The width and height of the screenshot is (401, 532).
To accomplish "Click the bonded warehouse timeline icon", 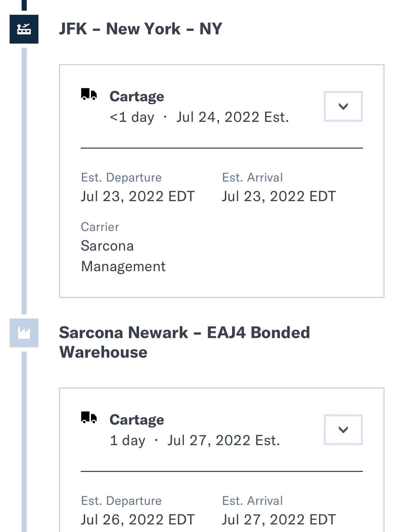I will click(24, 333).
